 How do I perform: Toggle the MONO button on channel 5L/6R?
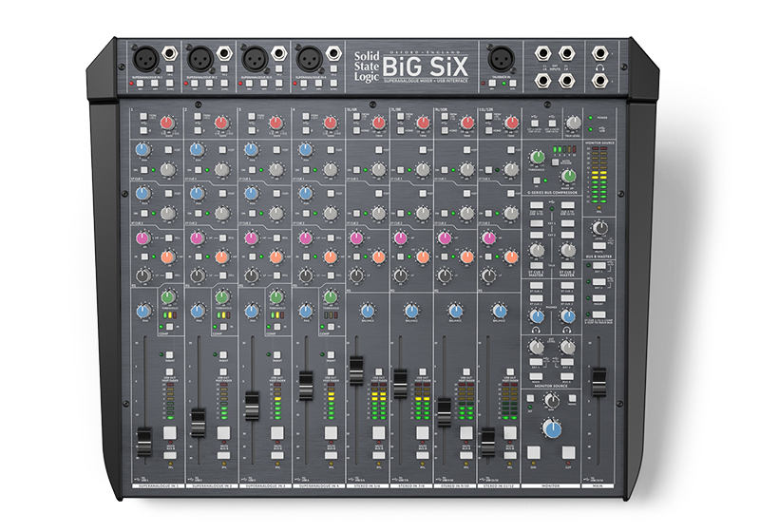click(357, 130)
